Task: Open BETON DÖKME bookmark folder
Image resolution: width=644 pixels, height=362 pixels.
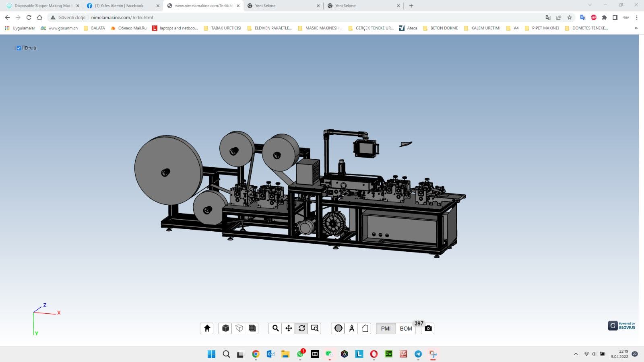Action: point(440,28)
